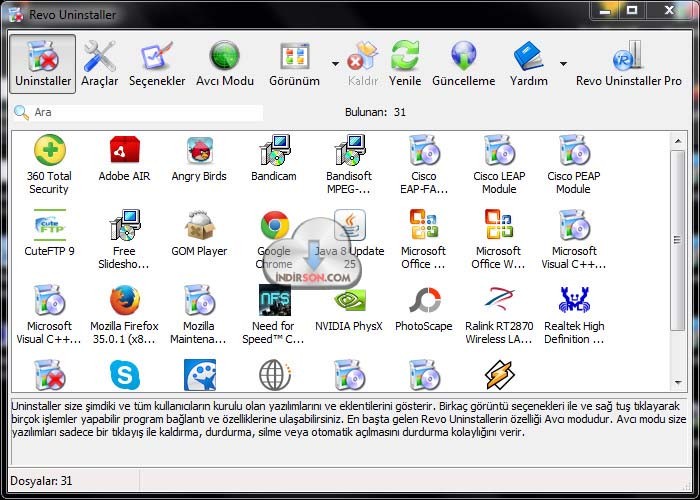Screen dimensions: 700x500
Task: Select Mozilla Maintena... service entry
Action: pos(199,315)
